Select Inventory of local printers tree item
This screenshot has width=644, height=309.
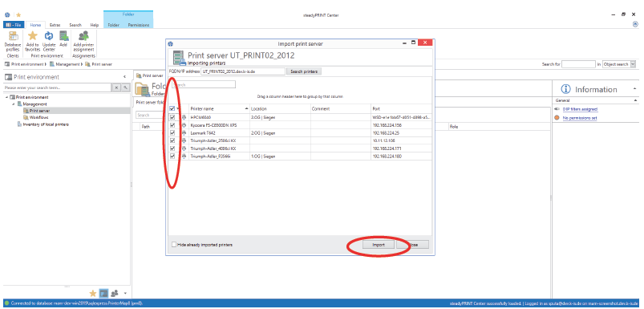point(46,124)
